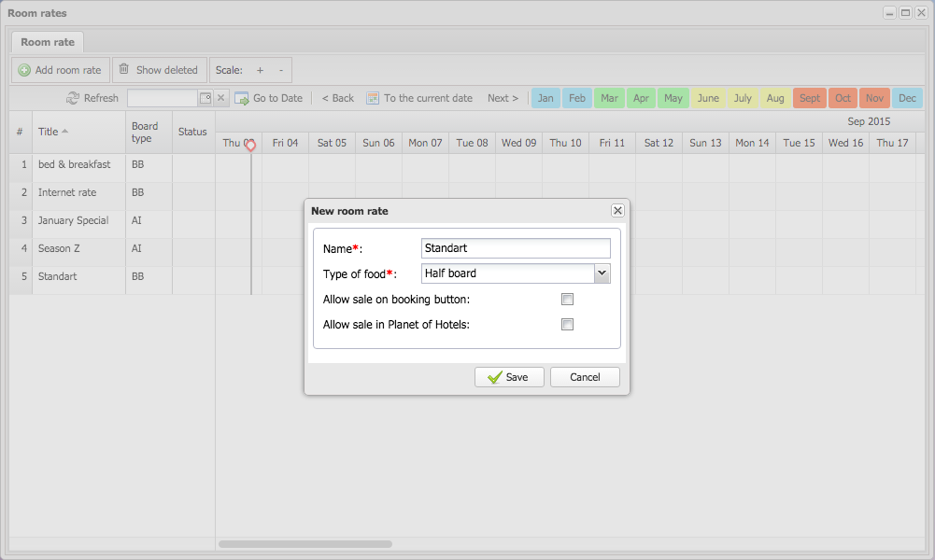Select the Room rate tab
935x560 pixels.
tap(48, 42)
